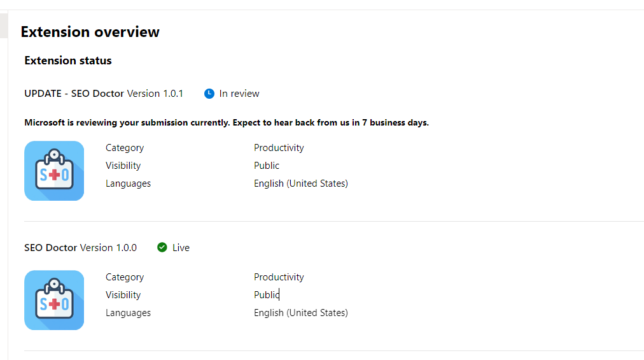Screen dimensions: 644x360
Task: Click the Live status text
Action: pos(181,248)
